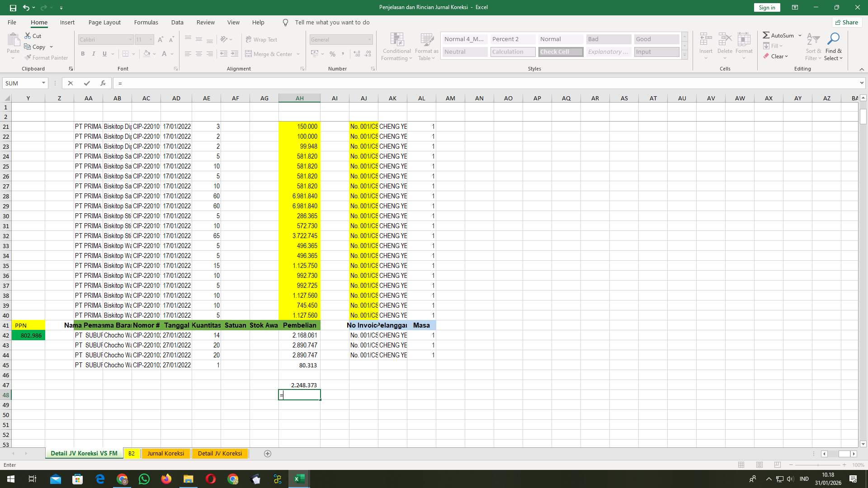Image resolution: width=868 pixels, height=488 pixels.
Task: Open the Sort & Filter tool
Action: [812, 46]
